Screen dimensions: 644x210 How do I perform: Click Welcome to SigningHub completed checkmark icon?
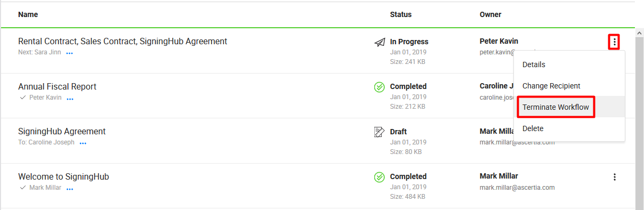[x=380, y=177]
